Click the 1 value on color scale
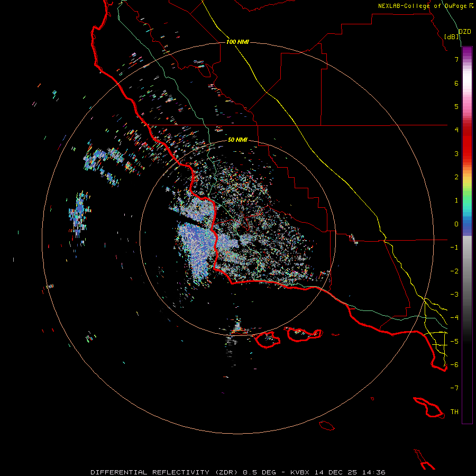Image resolution: width=476 pixels, height=476 pixels. point(456,200)
